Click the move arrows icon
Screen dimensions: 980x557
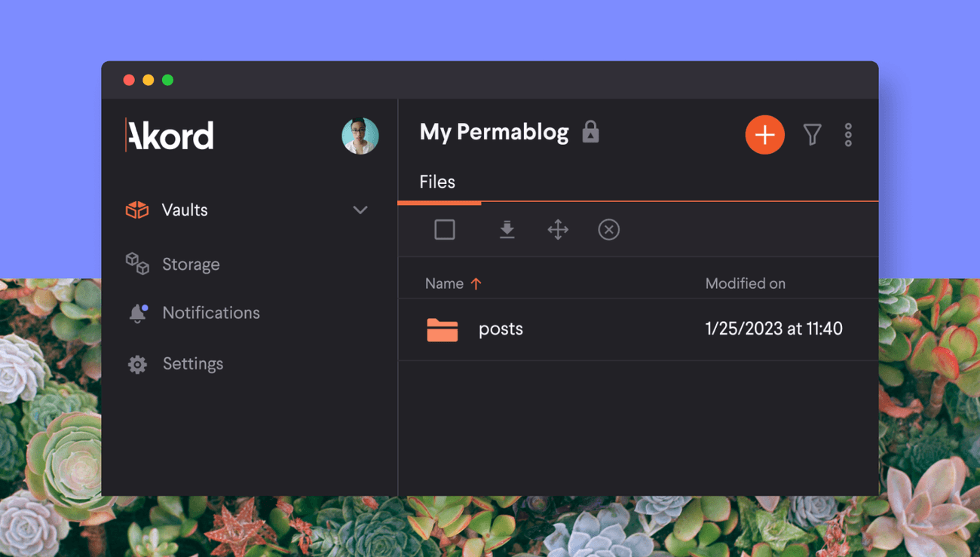(x=558, y=230)
